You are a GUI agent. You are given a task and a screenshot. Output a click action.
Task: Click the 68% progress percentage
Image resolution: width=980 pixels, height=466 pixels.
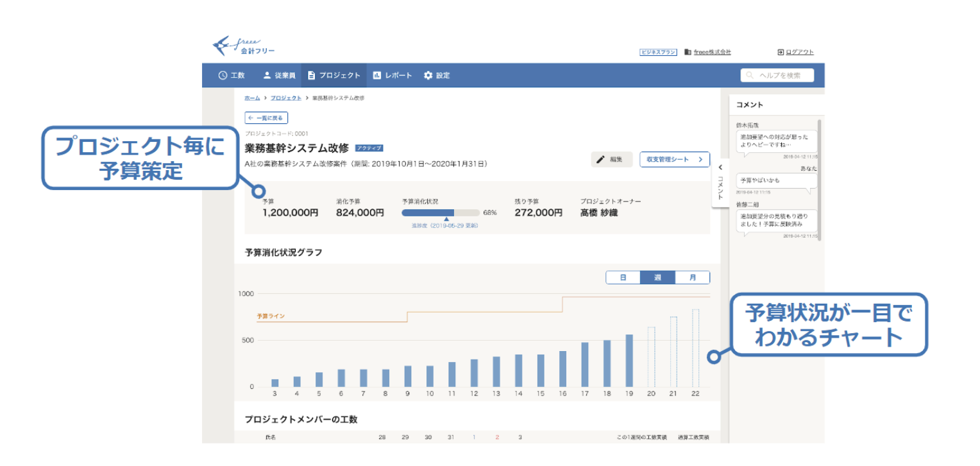tap(490, 212)
